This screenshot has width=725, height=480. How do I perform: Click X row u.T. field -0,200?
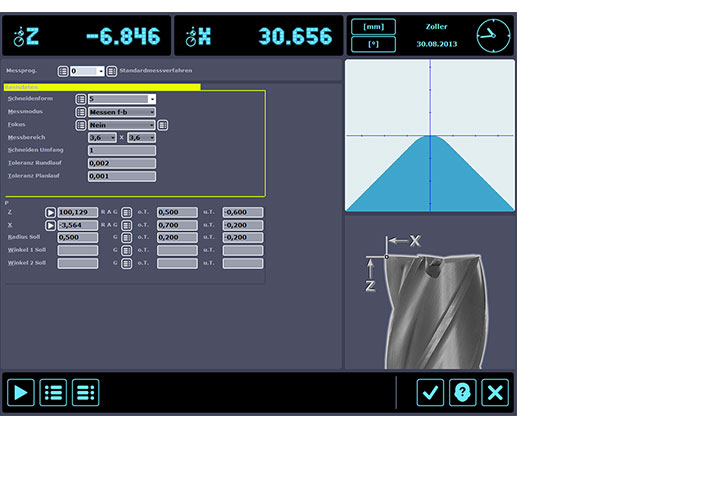click(243, 225)
